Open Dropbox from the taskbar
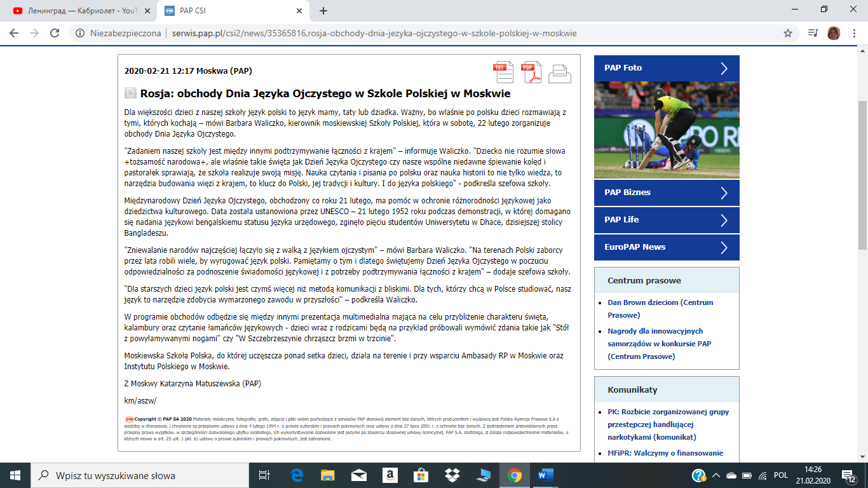The image size is (868, 488). pos(452,475)
